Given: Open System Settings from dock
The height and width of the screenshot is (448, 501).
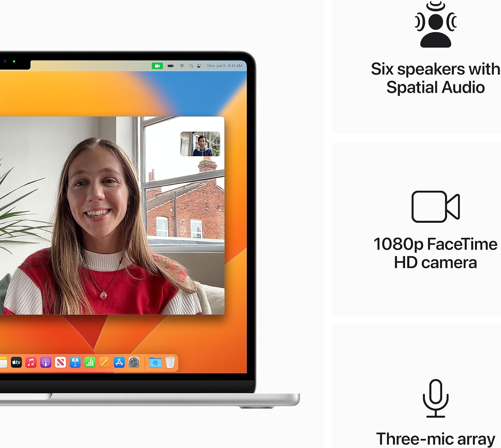Looking at the screenshot, I should (x=134, y=362).
